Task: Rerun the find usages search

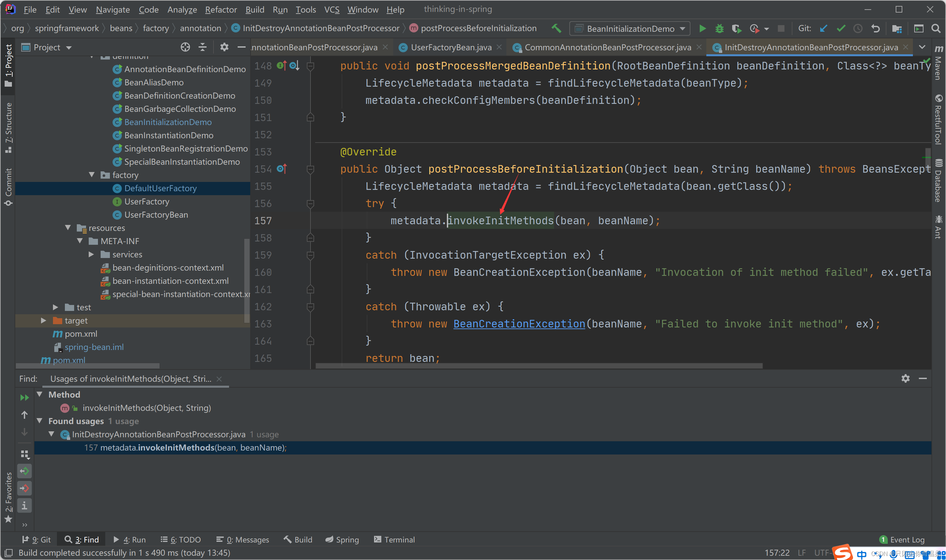Action: (24, 397)
